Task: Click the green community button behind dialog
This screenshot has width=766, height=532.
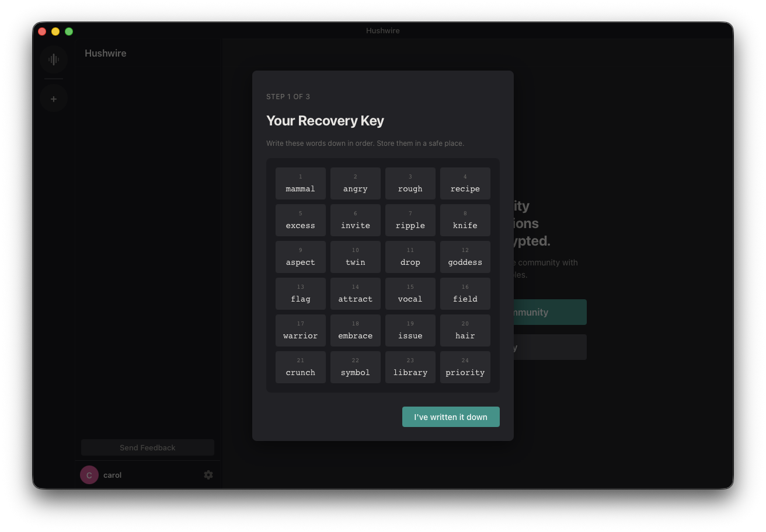Action: click(550, 312)
